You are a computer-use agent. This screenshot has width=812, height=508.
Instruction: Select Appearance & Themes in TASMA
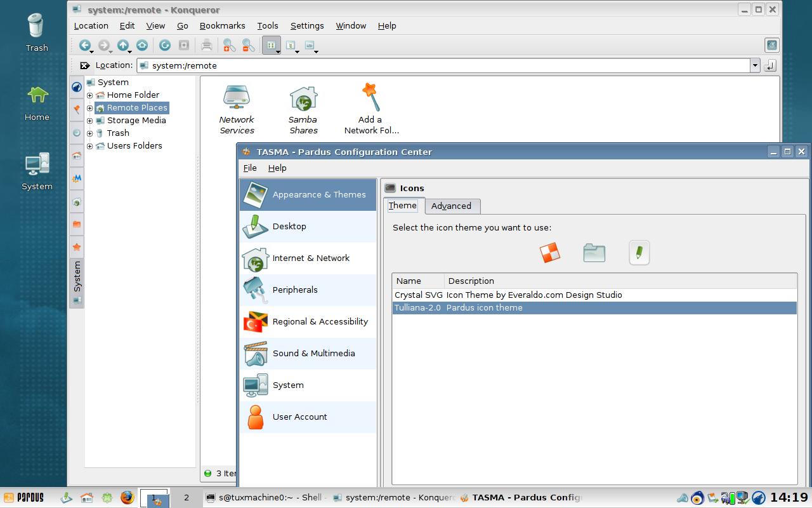pyautogui.click(x=308, y=195)
